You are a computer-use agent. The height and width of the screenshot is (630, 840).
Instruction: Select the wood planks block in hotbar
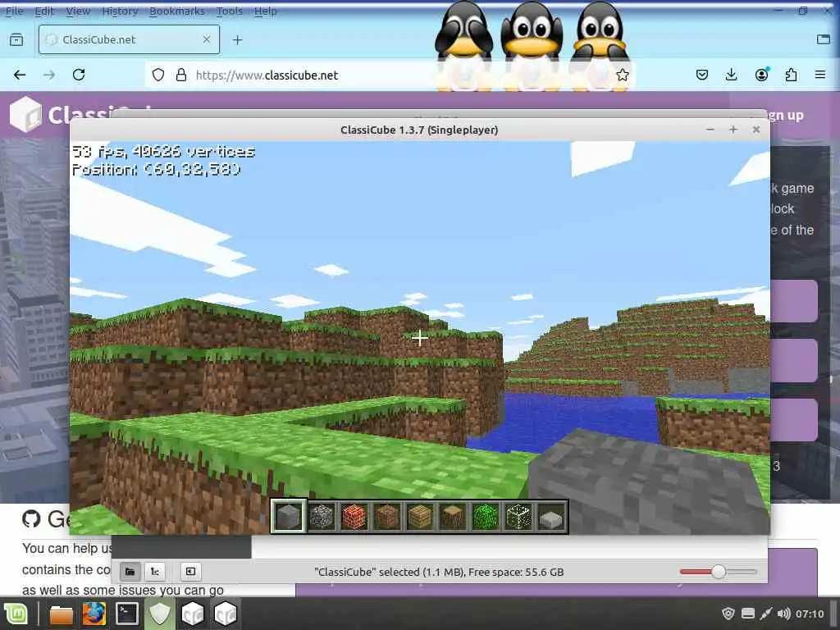[419, 517]
